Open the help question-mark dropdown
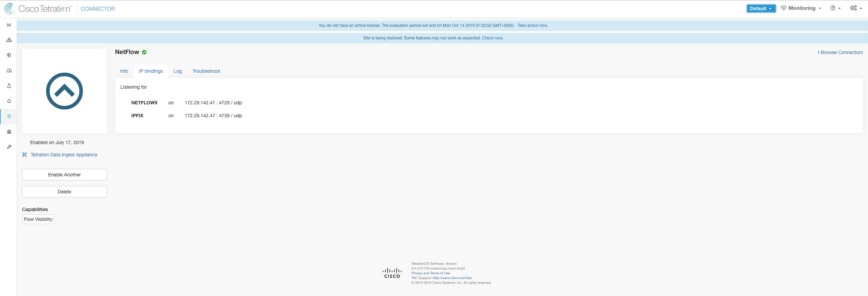Image resolution: width=868 pixels, height=296 pixels. [x=835, y=8]
